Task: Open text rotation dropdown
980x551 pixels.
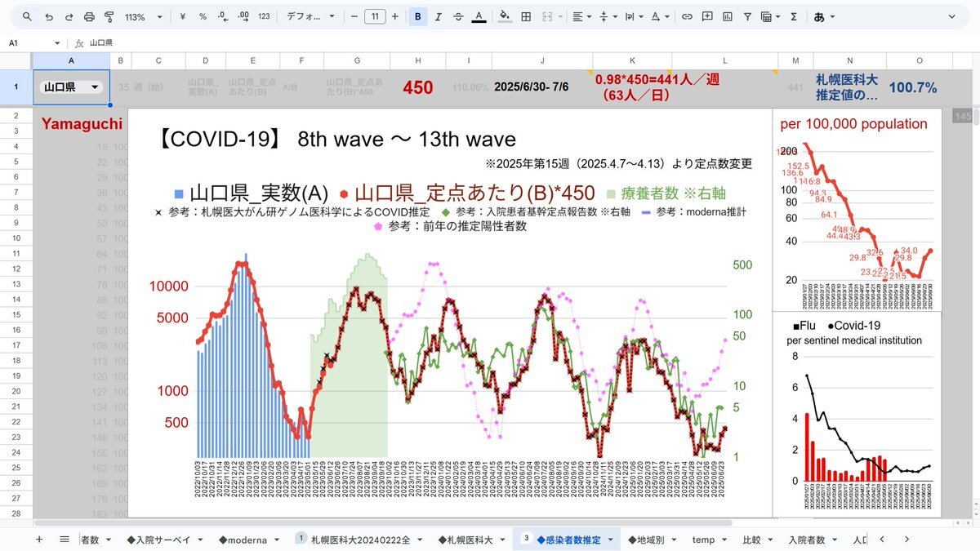Action: pos(659,16)
